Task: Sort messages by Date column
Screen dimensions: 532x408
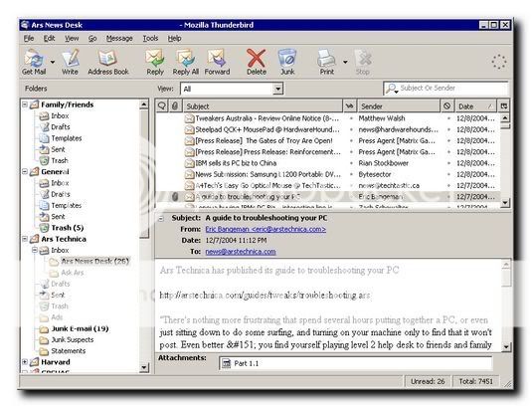Action: (x=475, y=105)
